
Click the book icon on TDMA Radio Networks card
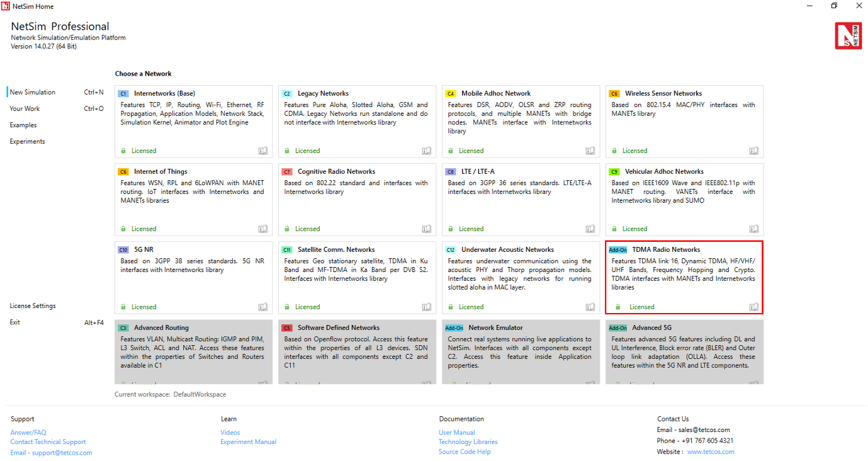tap(754, 307)
